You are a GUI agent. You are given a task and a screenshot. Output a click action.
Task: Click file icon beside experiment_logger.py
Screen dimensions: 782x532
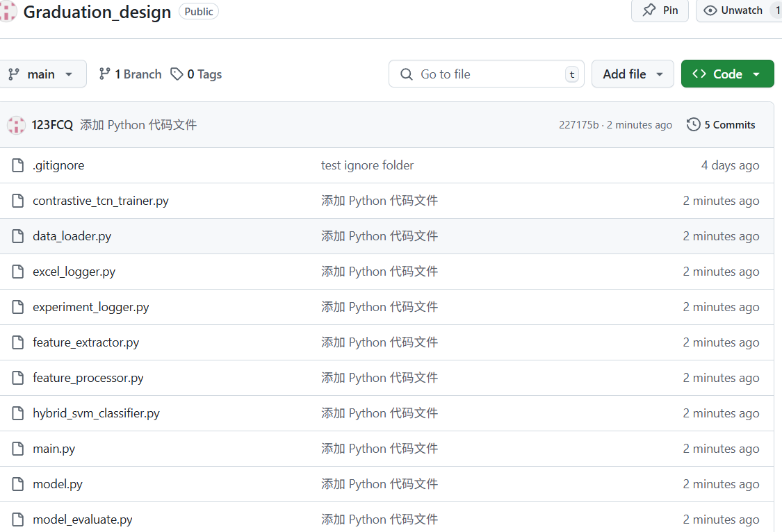(x=17, y=307)
